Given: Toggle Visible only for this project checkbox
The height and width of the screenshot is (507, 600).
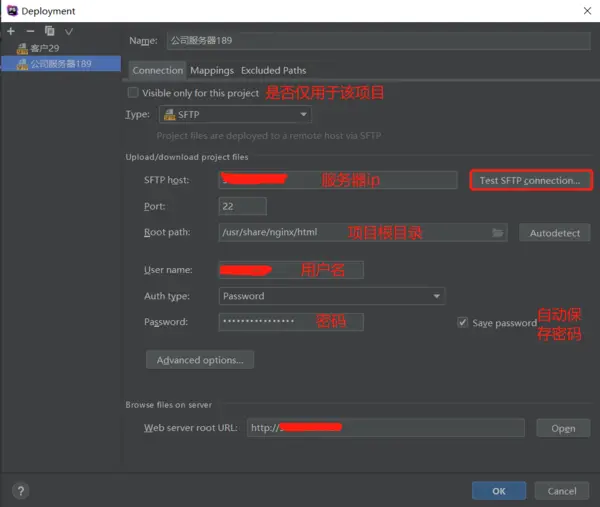Looking at the screenshot, I should pos(133,93).
